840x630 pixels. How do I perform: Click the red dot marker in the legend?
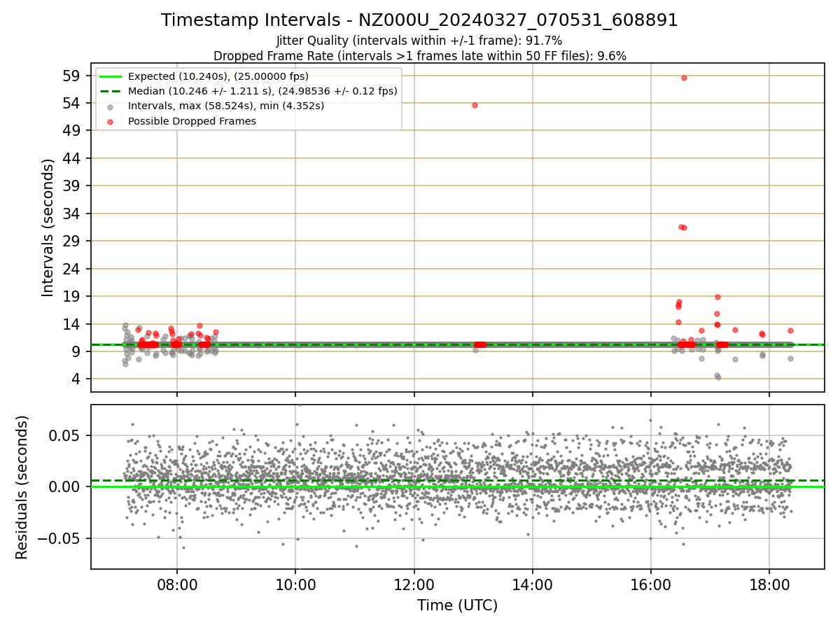[111, 121]
